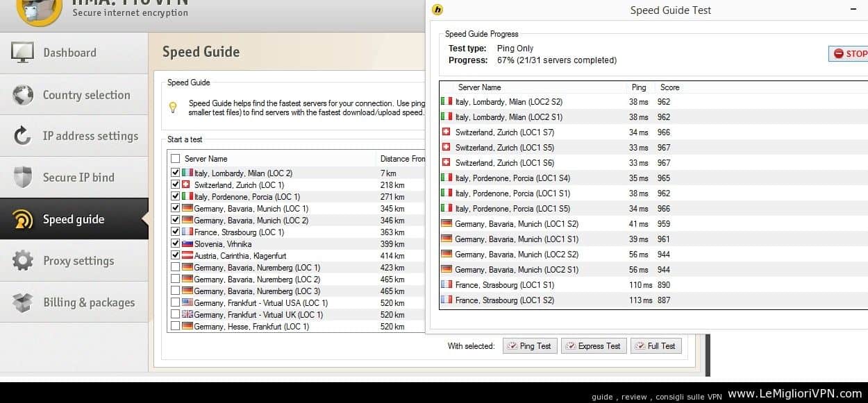This screenshot has height=403, width=868.
Task: Click the UK flag beside Frankfurt - Virtual UK
Action: [x=187, y=315]
